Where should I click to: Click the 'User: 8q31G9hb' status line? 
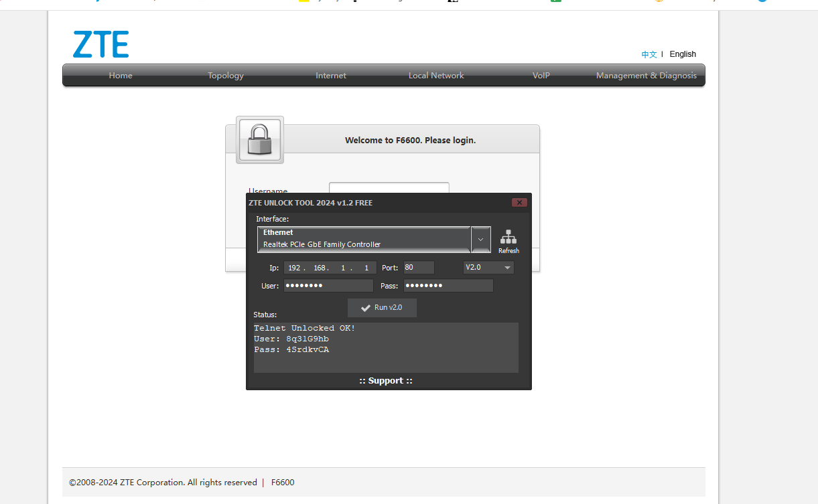291,339
